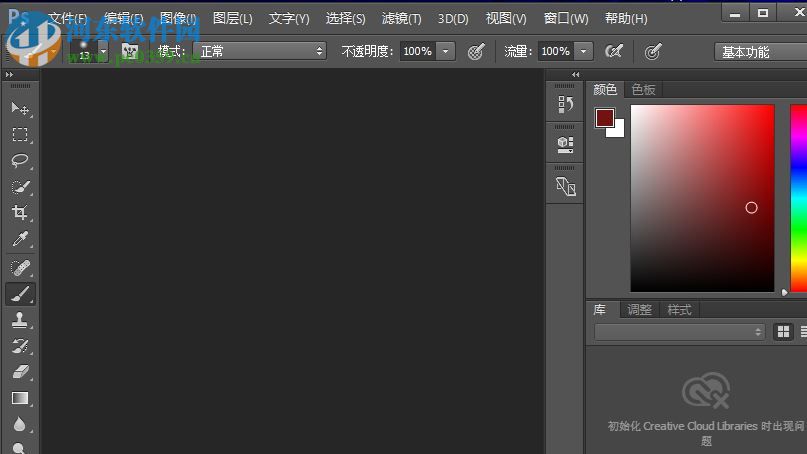
Task: Open the workspace switcher dropdown
Action: tap(761, 52)
